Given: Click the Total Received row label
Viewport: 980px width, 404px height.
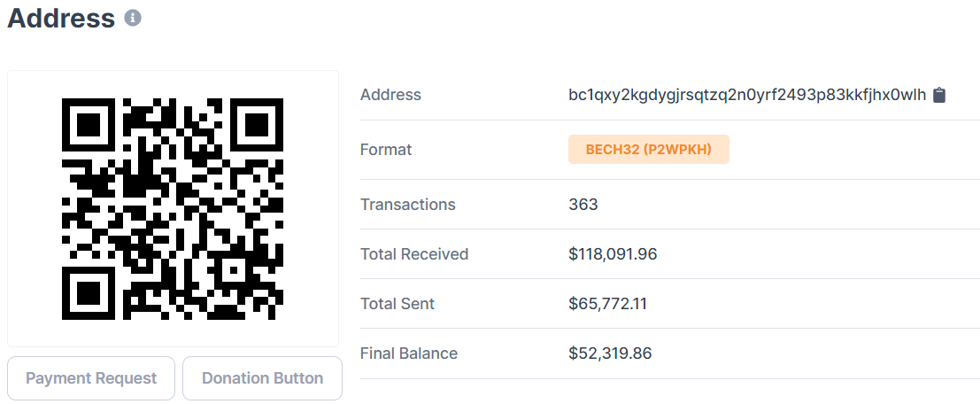Looking at the screenshot, I should [414, 254].
